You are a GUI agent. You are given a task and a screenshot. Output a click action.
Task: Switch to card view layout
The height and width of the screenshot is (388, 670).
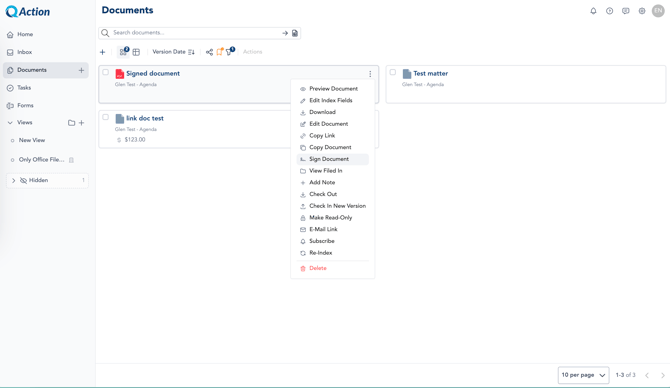(x=123, y=52)
